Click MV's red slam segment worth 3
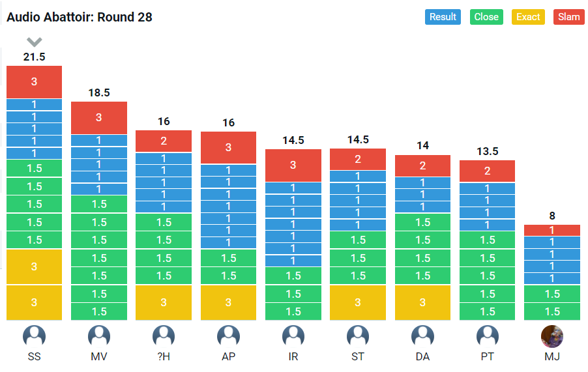 pyautogui.click(x=99, y=117)
